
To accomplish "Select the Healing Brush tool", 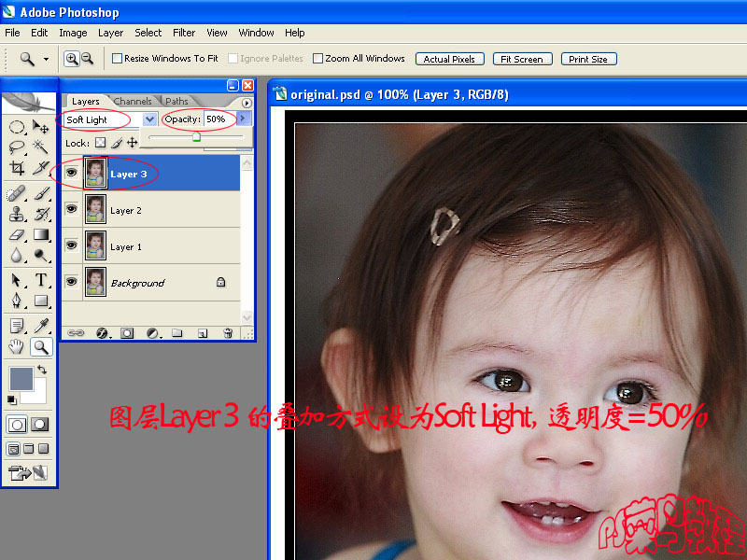I will pyautogui.click(x=17, y=193).
